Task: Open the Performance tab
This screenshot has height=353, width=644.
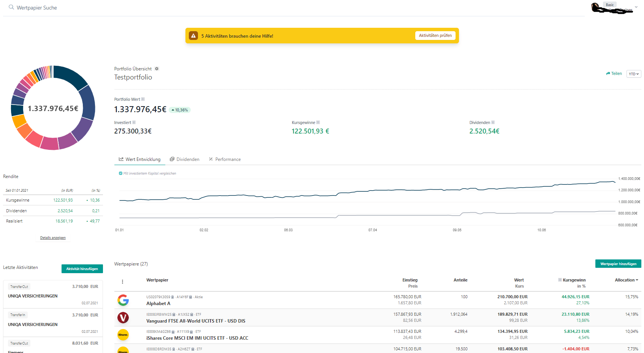Action: (225, 159)
